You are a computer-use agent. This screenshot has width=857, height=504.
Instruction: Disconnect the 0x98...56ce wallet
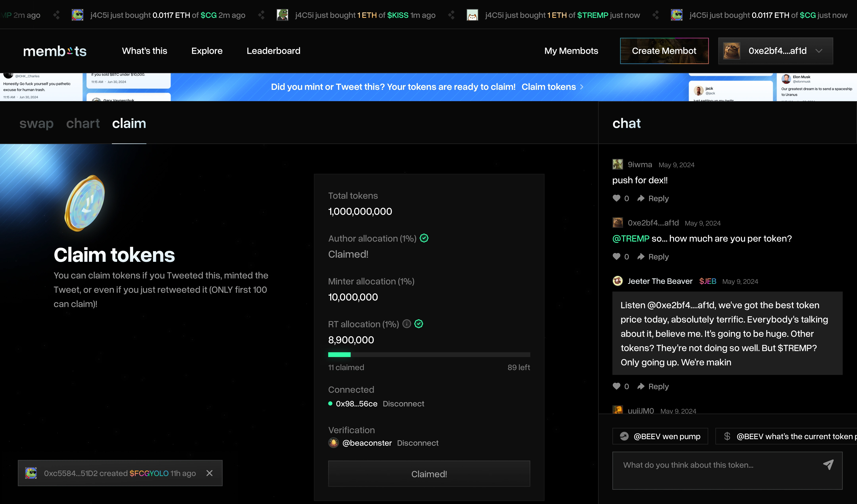[x=403, y=404]
